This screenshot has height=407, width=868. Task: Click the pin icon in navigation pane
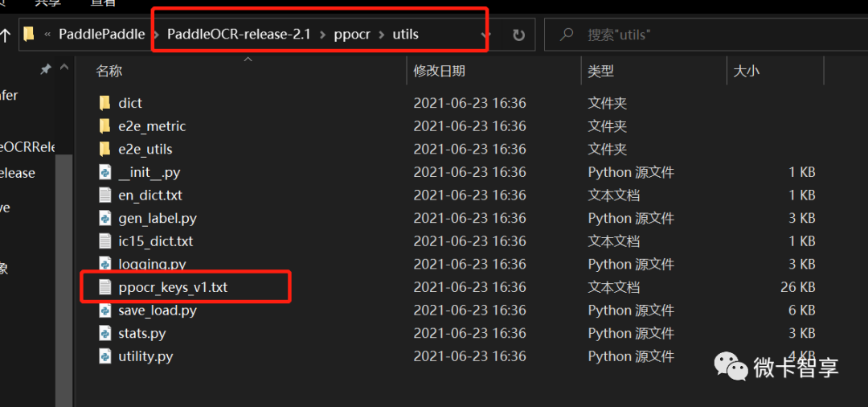tap(46, 68)
